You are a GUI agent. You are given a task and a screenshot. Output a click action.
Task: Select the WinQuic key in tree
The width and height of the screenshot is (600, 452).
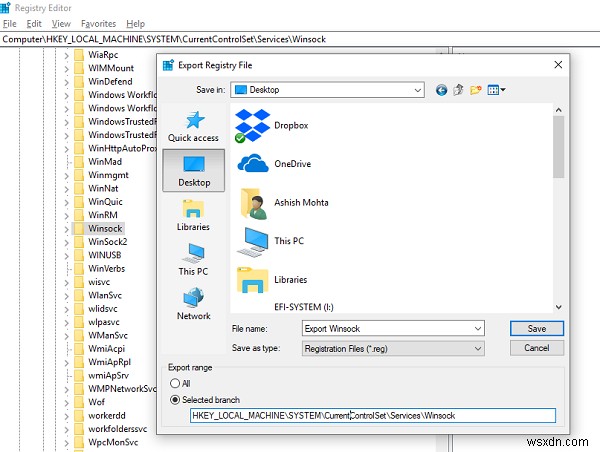pos(105,202)
